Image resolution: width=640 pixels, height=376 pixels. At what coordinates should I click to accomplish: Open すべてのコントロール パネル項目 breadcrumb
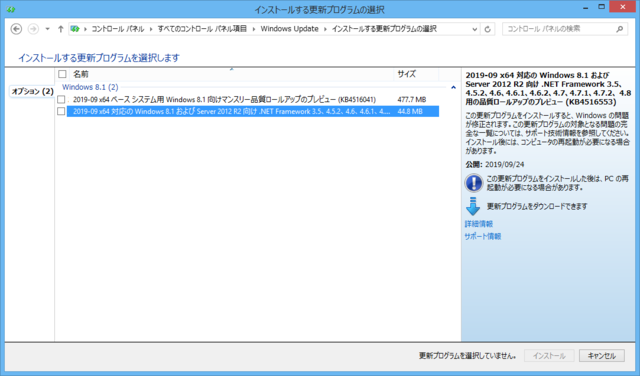pos(202,29)
